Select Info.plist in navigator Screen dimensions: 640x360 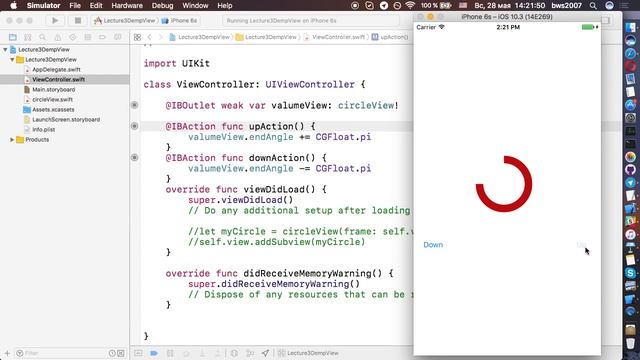pyautogui.click(x=43, y=130)
